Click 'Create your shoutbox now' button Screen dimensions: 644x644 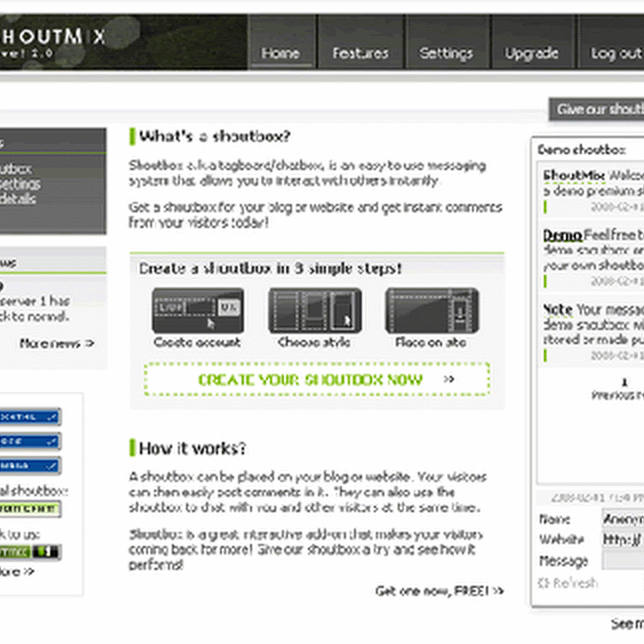point(317,379)
